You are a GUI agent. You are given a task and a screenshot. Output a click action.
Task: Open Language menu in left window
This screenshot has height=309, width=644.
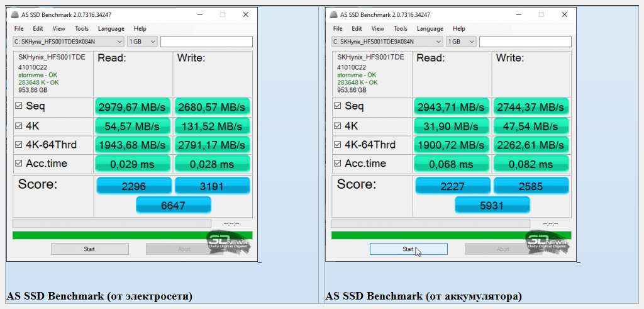click(111, 29)
